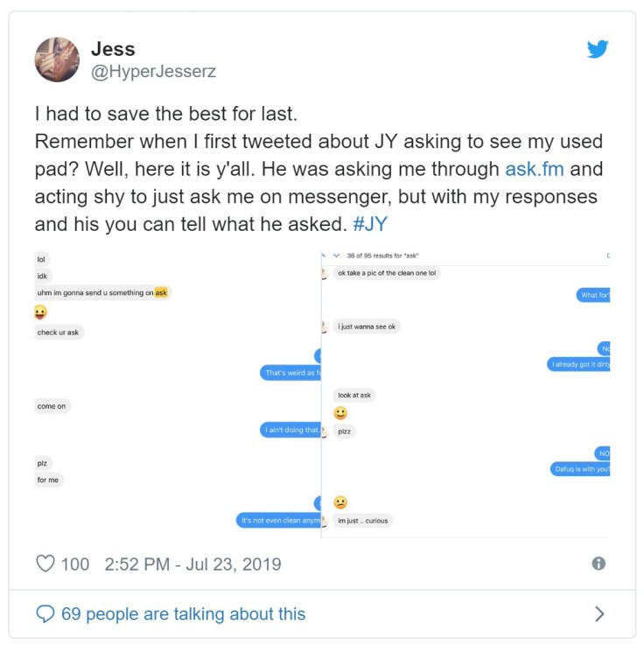Image resolution: width=644 pixels, height=645 pixels.
Task: Expand conversation with right chevron arrow
Action: (x=599, y=613)
